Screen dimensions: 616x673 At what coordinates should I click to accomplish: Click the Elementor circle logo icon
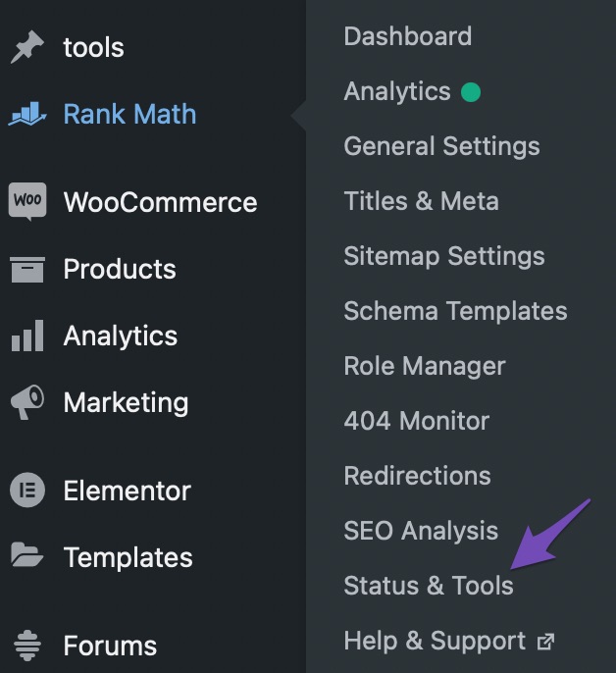27,491
